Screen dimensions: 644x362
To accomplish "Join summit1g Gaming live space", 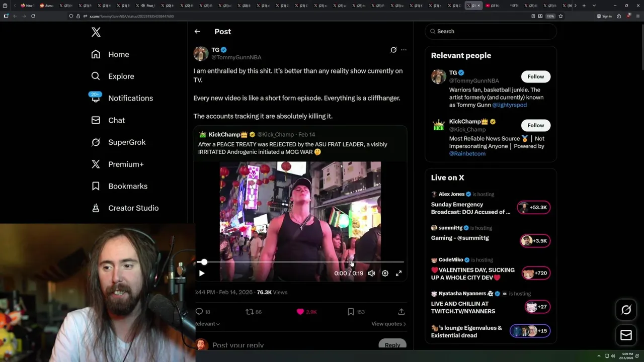I will click(x=460, y=238).
